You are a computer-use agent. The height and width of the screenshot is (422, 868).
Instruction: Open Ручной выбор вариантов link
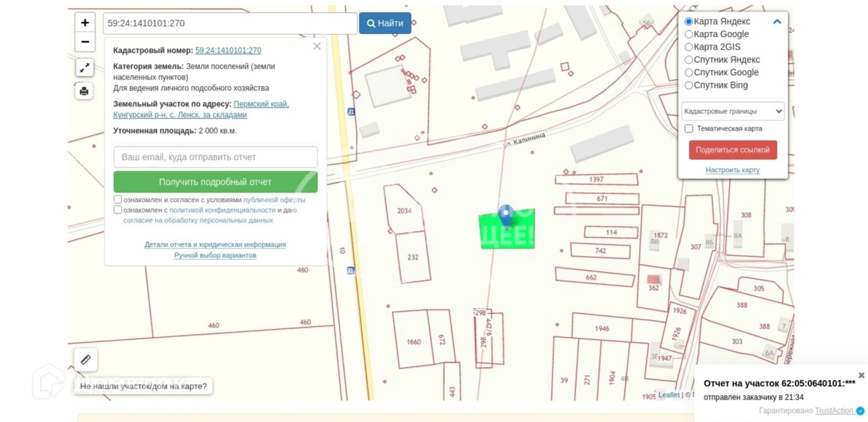coord(215,255)
